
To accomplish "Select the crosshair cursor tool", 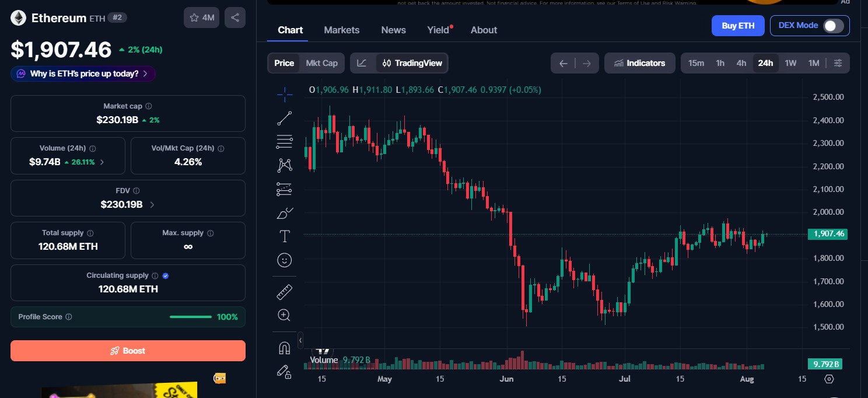I will (x=285, y=94).
